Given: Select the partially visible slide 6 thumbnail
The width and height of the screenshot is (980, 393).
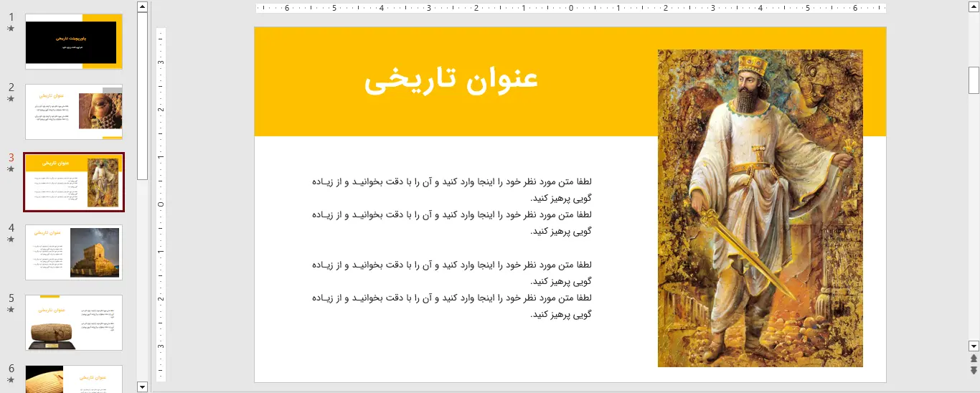Looking at the screenshot, I should tap(74, 379).
